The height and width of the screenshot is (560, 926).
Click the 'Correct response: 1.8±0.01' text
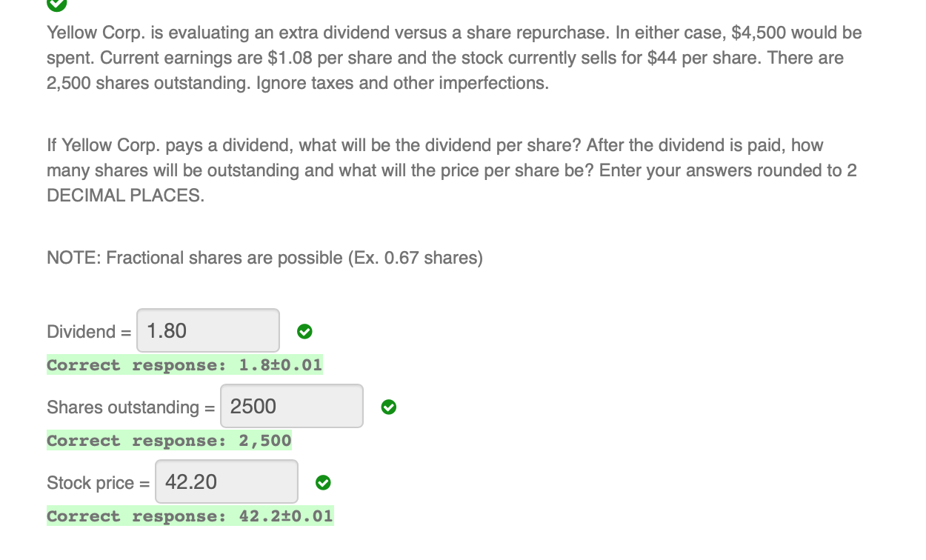(x=184, y=364)
